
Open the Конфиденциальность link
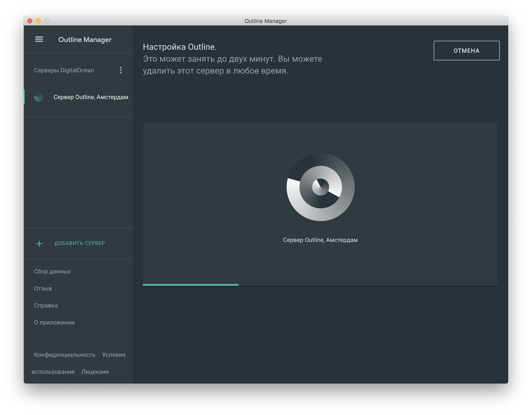coord(65,355)
